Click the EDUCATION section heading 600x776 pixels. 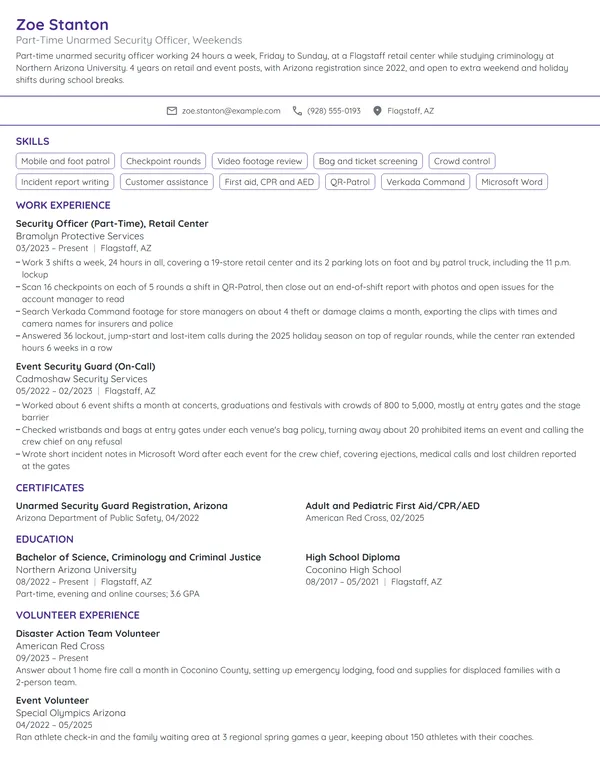45,539
